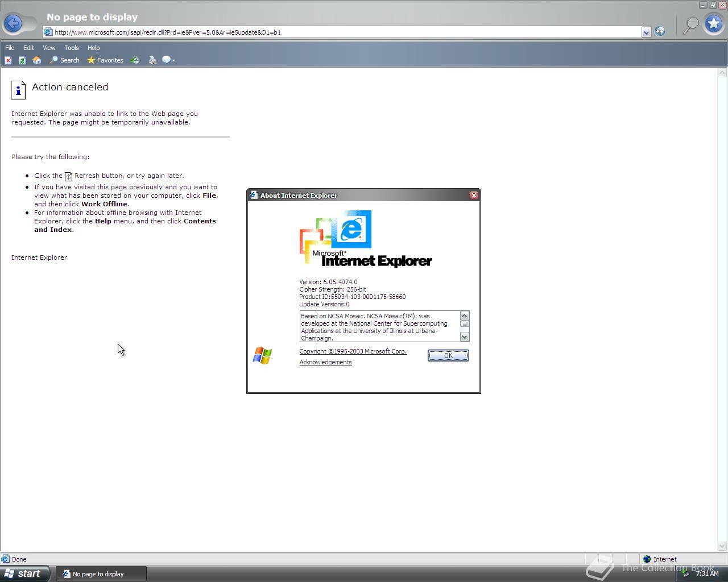The width and height of the screenshot is (728, 582).
Task: Restore down the Internet Explorer window
Action: 713,5
